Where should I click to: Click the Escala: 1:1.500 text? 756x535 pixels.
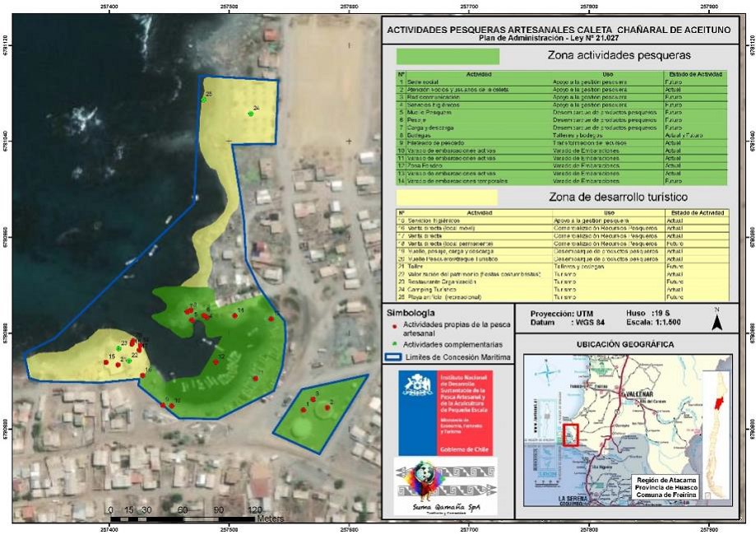pyautogui.click(x=653, y=322)
